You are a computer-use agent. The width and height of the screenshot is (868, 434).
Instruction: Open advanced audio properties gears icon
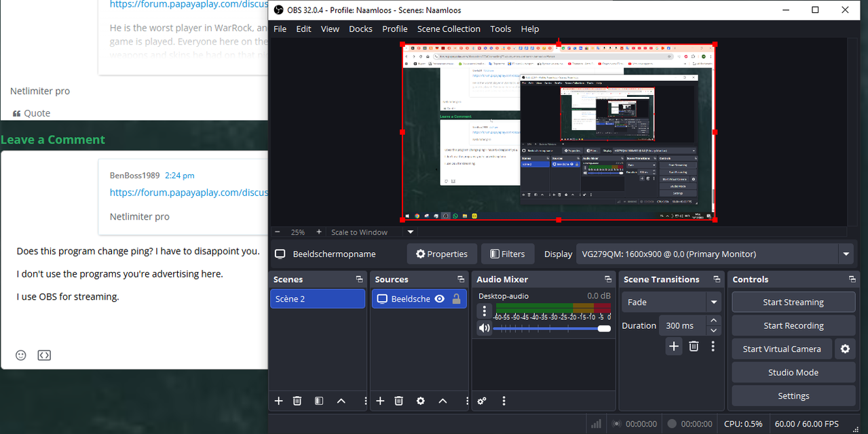[x=482, y=401]
